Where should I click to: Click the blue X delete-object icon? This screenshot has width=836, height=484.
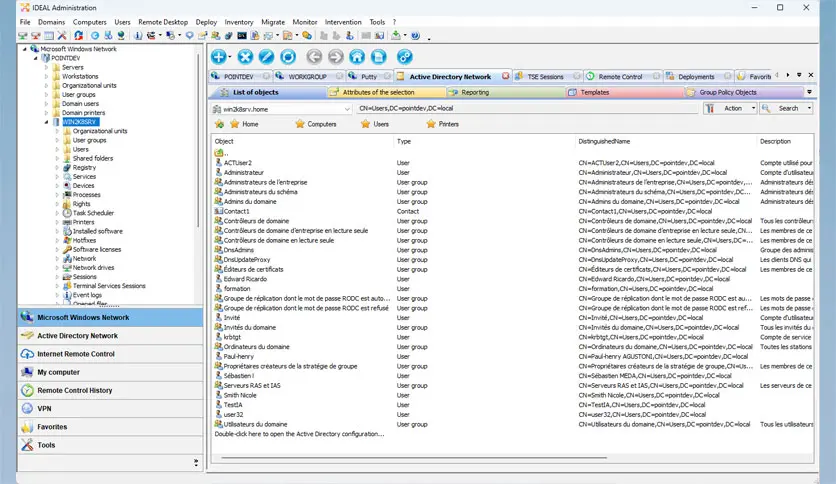click(x=245, y=57)
